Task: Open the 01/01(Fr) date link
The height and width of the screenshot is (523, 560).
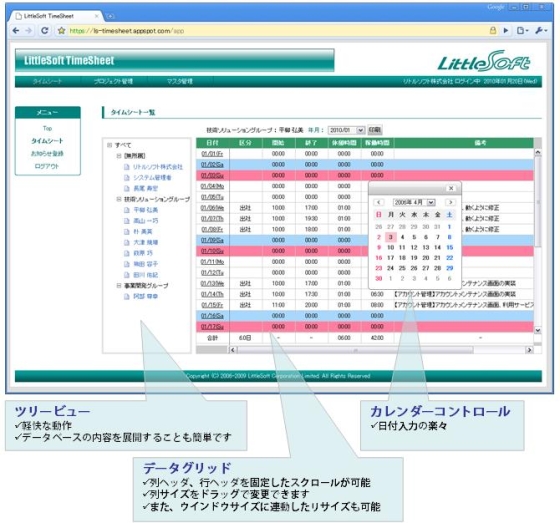Action: pos(212,154)
